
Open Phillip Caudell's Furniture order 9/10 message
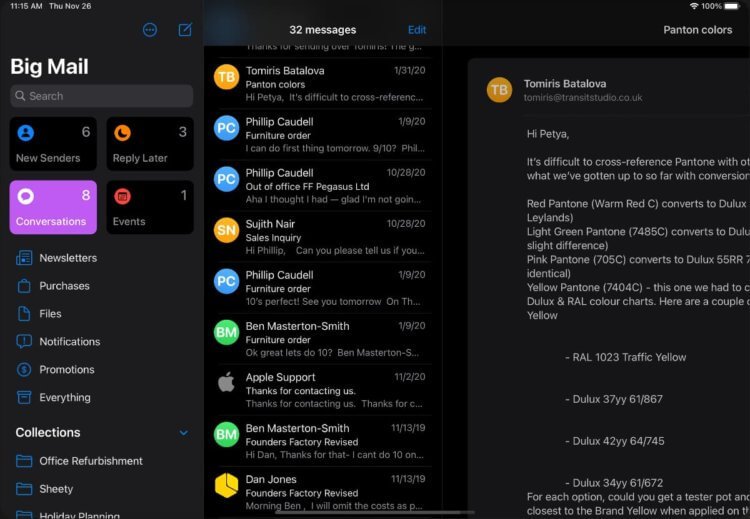pyautogui.click(x=322, y=135)
